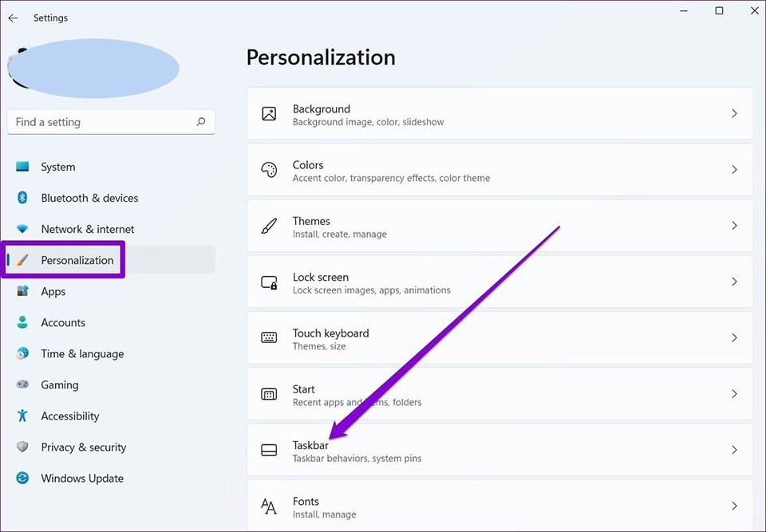The image size is (766, 532).
Task: Click the Personalization paintbrush icon
Action: point(22,260)
